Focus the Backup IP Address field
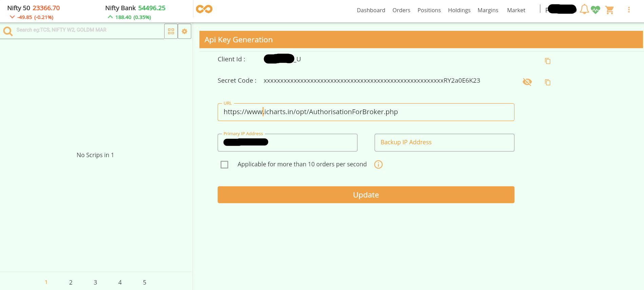 click(444, 143)
